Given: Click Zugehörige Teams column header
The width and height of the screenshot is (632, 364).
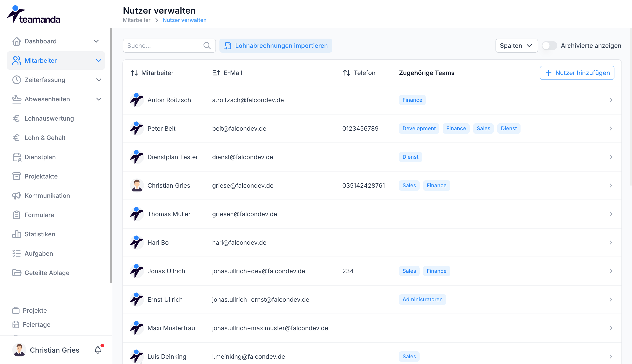Looking at the screenshot, I should (x=427, y=73).
